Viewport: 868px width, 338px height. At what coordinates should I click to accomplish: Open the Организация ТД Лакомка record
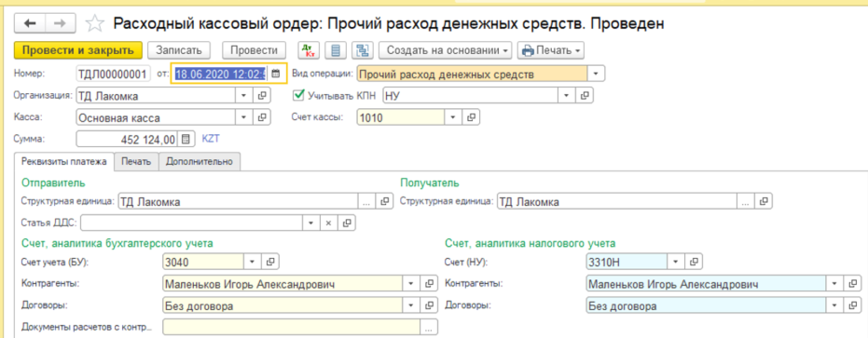click(x=261, y=96)
